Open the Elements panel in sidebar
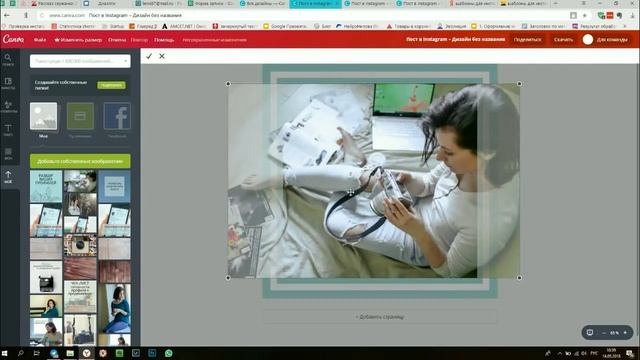The image size is (640, 360). coord(8,107)
